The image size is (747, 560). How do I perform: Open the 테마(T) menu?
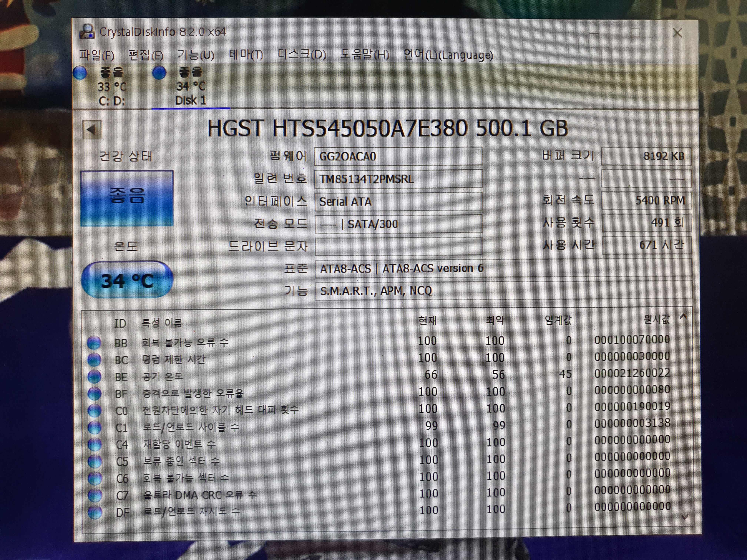[245, 54]
